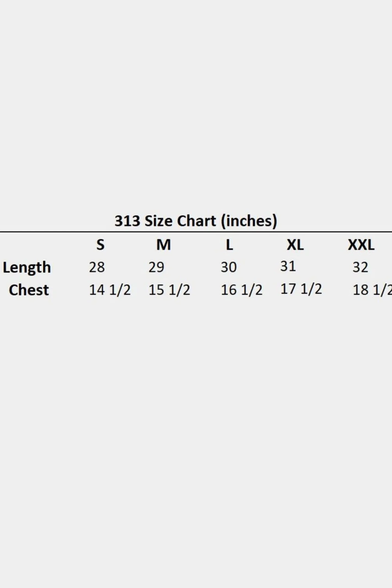
Task: Select the XXL size column header
Action: (x=361, y=245)
